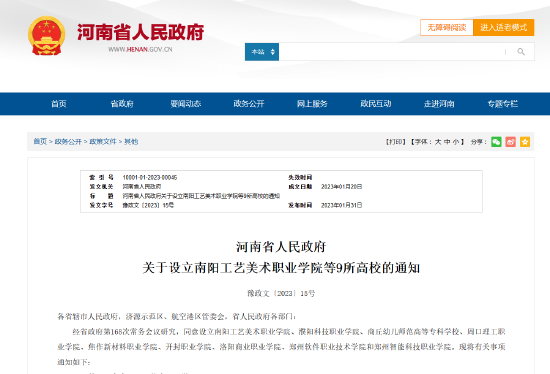Open the 走进河南 navigation menu item
The width and height of the screenshot is (550, 374).
439,104
